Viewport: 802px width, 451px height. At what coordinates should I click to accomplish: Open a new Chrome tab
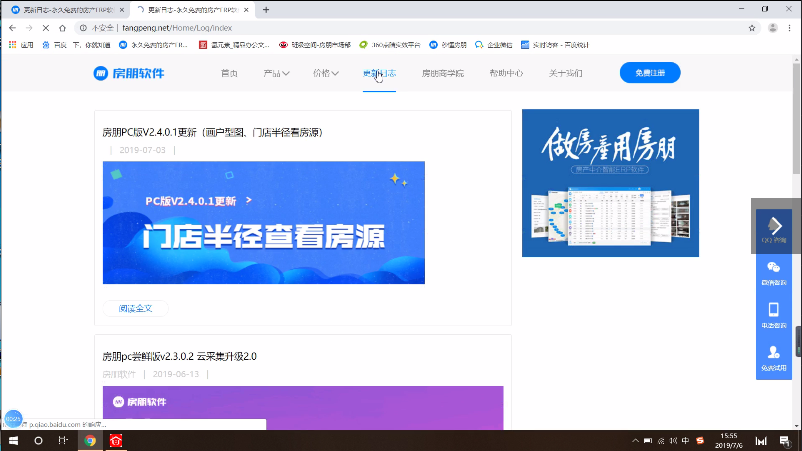266,9
